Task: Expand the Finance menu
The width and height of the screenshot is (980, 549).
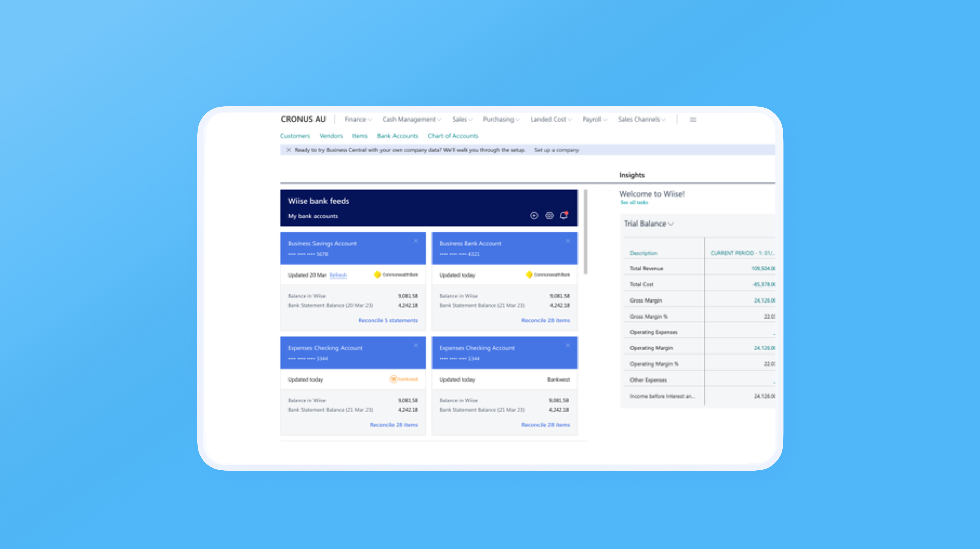Action: (358, 120)
